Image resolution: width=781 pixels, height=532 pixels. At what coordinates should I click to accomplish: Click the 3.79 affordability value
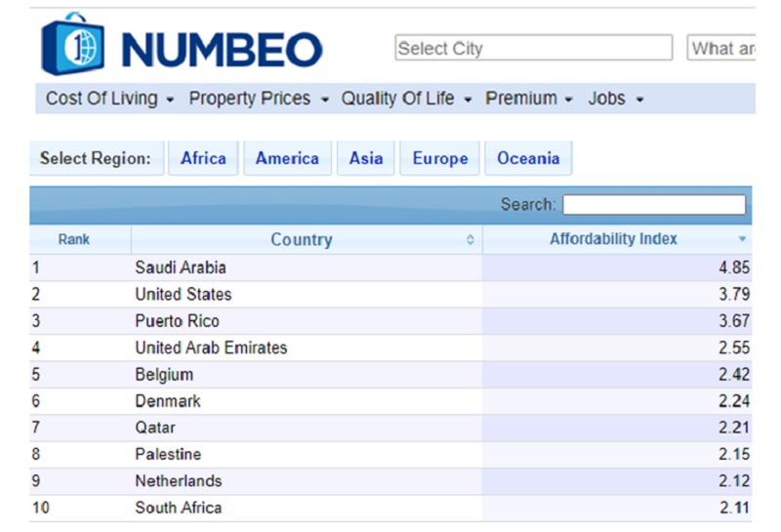pyautogui.click(x=734, y=295)
